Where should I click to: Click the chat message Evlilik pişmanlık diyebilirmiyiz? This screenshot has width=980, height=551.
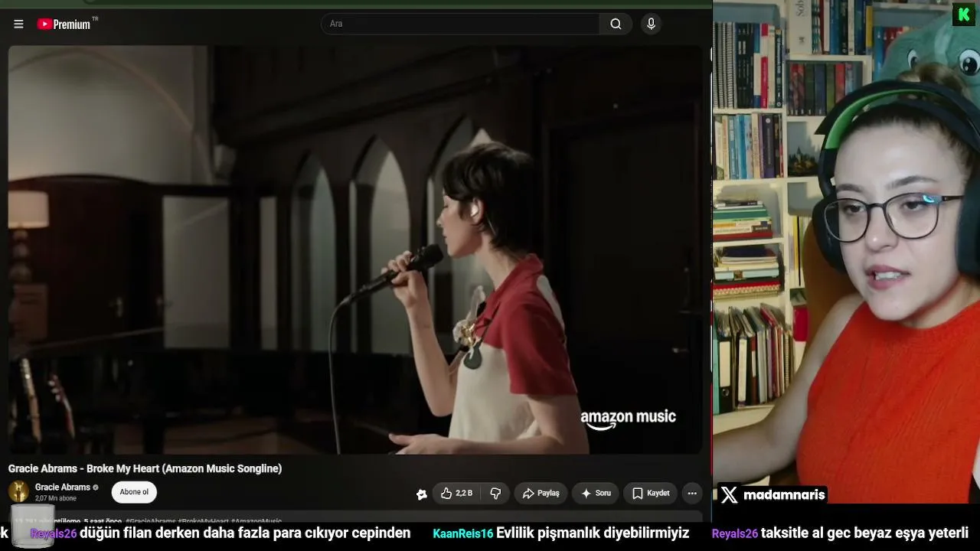pyautogui.click(x=593, y=533)
